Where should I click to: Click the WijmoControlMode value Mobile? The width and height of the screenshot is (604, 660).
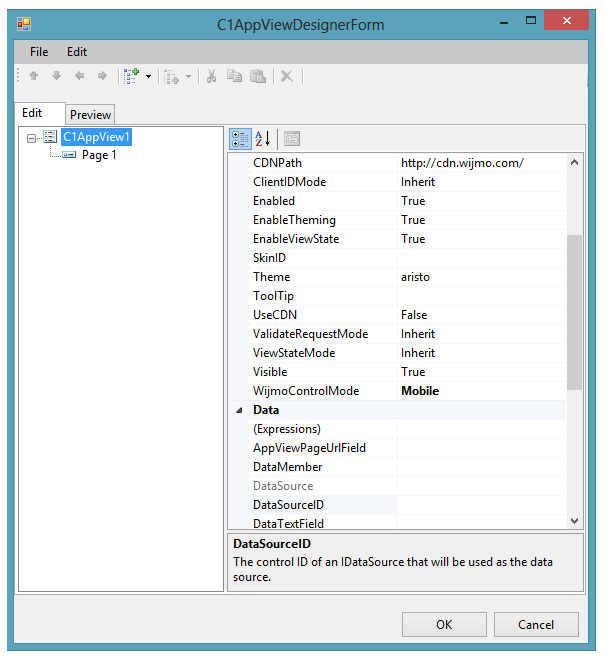pyautogui.click(x=482, y=391)
